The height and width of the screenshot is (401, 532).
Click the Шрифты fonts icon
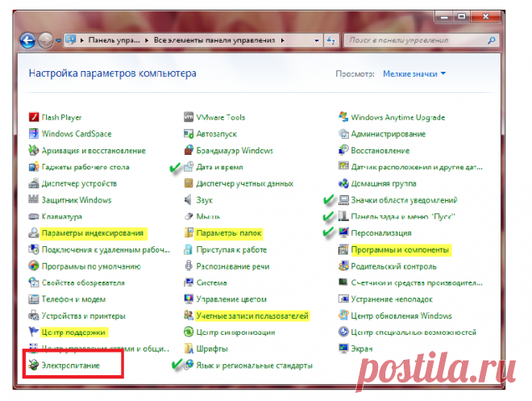(x=189, y=349)
